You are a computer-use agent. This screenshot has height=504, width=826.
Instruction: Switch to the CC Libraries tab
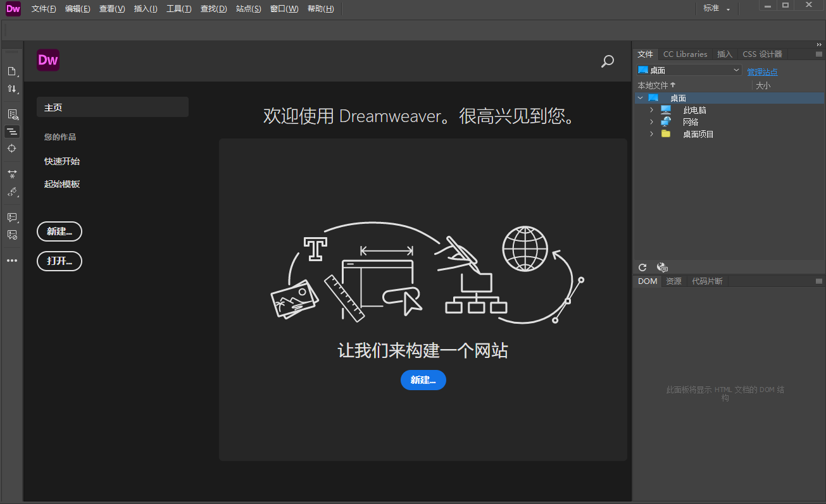[685, 54]
